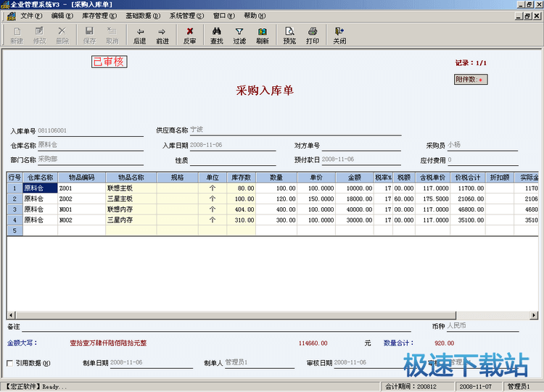Screen dimensions: 544x392
Task: Click the 修改 (Modify) toolbar icon
Action: (40, 35)
